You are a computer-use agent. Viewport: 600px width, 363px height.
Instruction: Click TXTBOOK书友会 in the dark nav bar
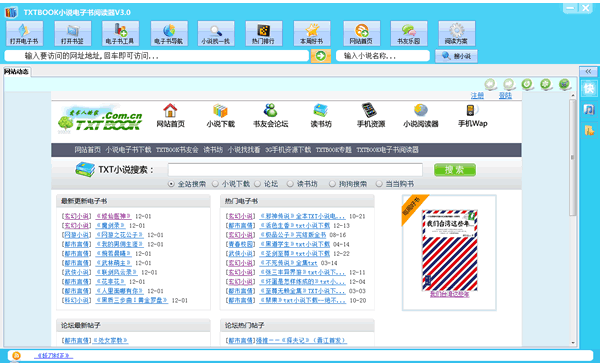click(x=177, y=150)
